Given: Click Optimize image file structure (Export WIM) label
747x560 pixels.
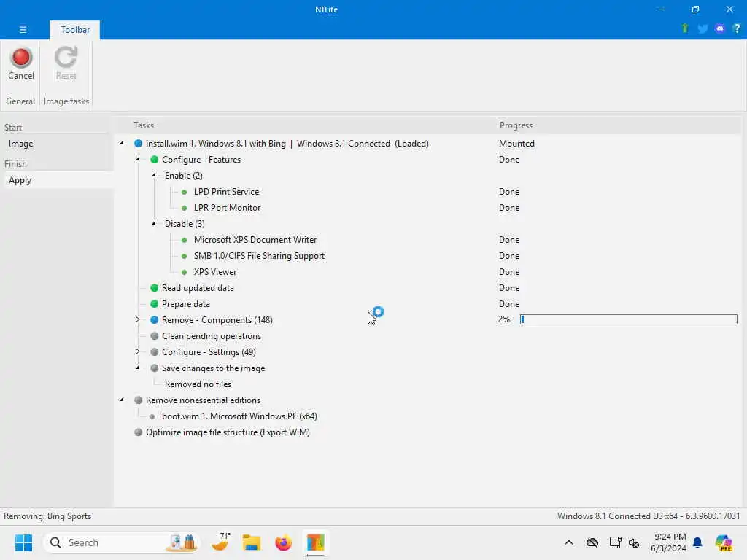Looking at the screenshot, I should pyautogui.click(x=228, y=432).
